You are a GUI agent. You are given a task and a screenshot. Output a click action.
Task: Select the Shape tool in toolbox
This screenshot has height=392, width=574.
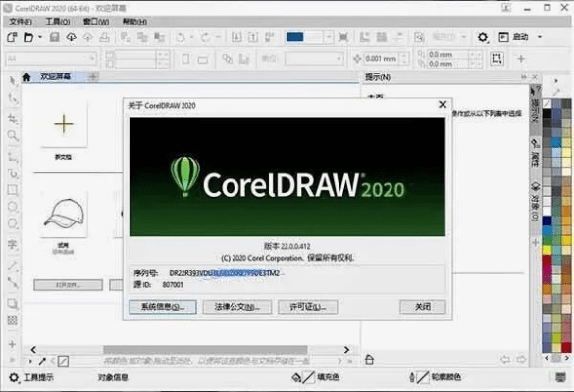[13, 99]
